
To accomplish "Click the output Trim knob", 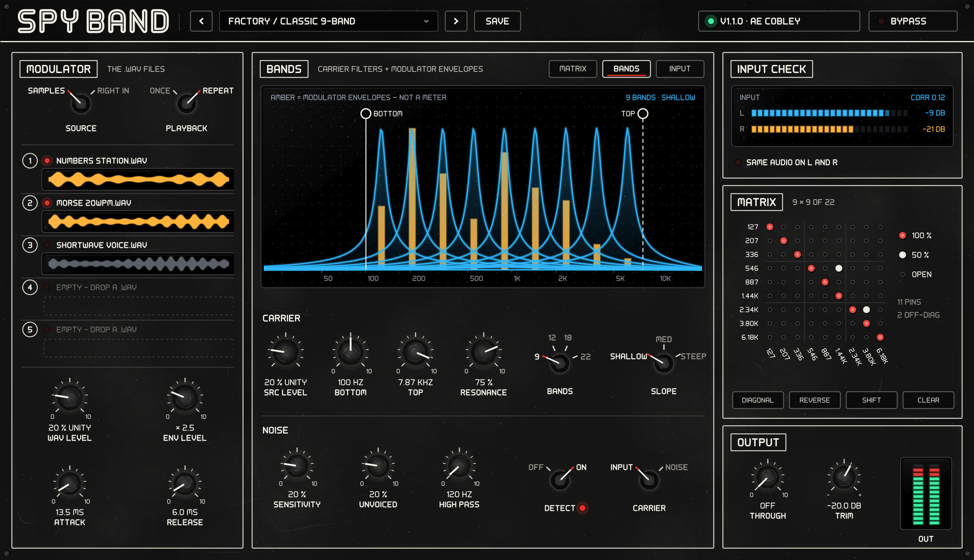I will click(844, 477).
